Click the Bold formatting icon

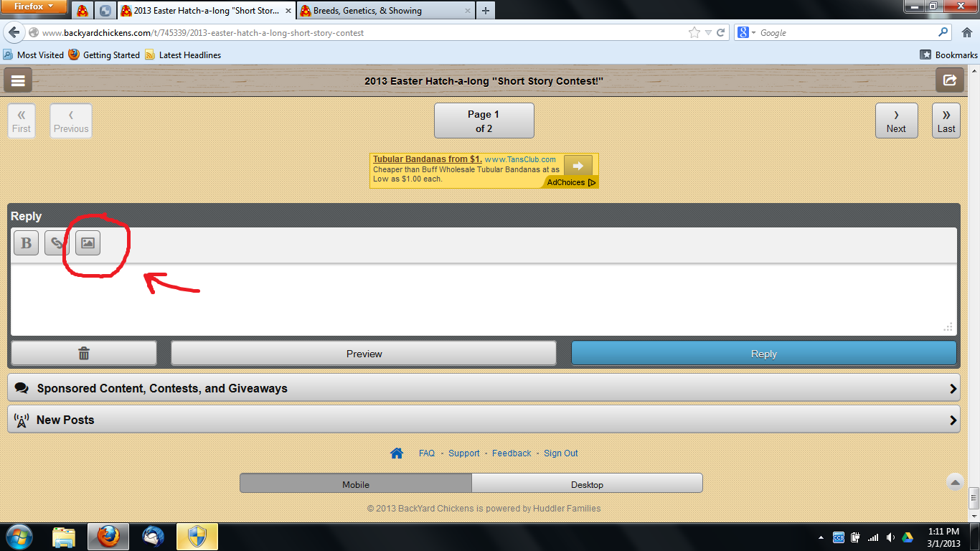click(26, 243)
